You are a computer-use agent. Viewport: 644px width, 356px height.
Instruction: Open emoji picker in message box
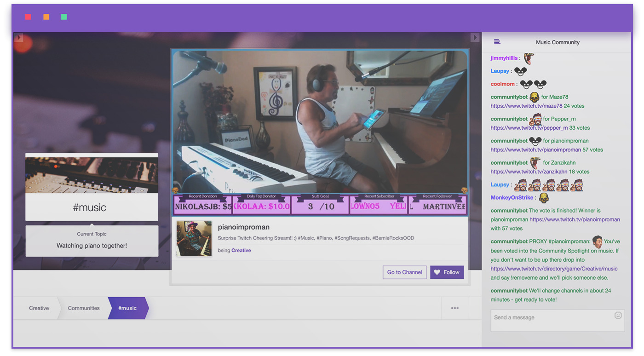coord(618,315)
